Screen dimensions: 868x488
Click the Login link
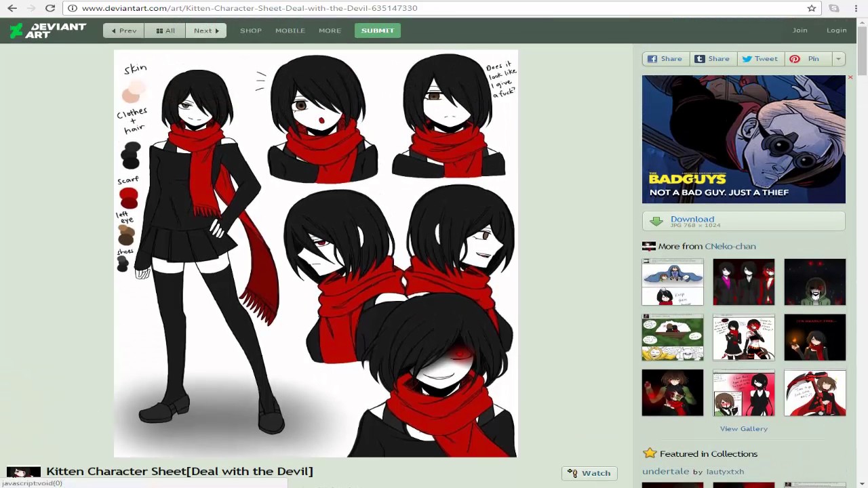point(837,30)
